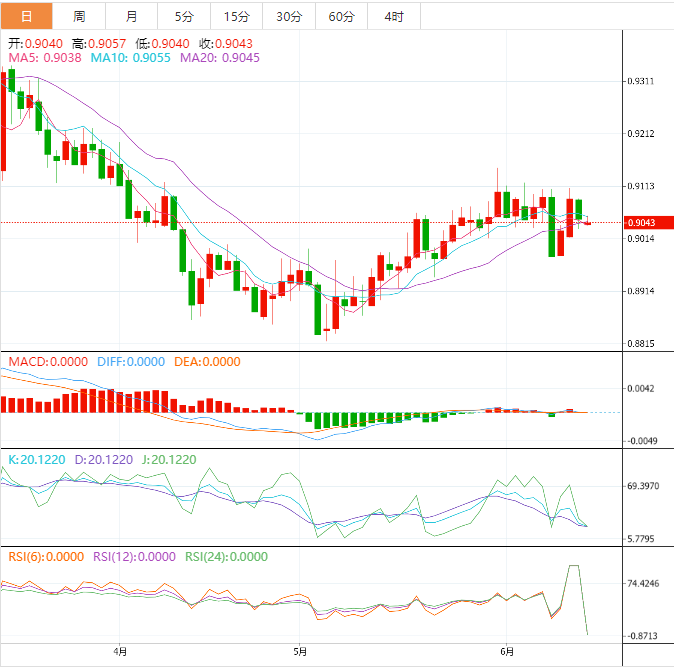Click the red 0.9043 current price tag

coord(640,222)
